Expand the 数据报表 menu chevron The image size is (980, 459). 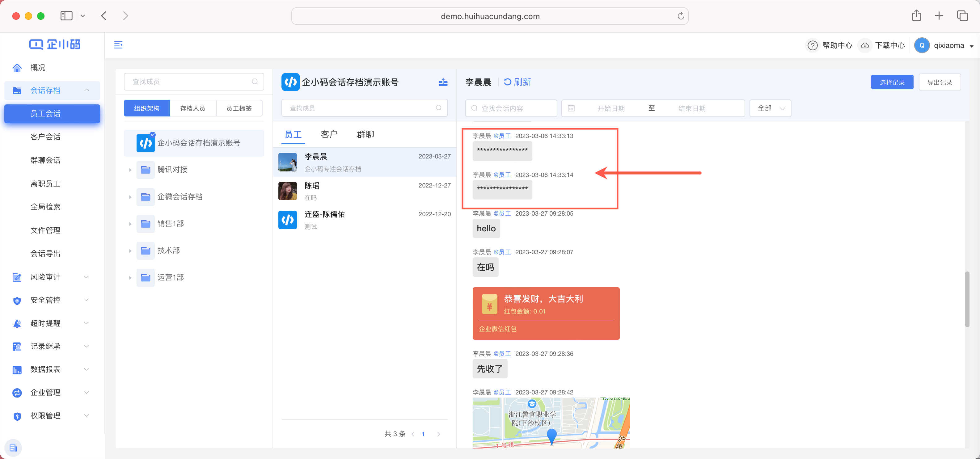87,370
